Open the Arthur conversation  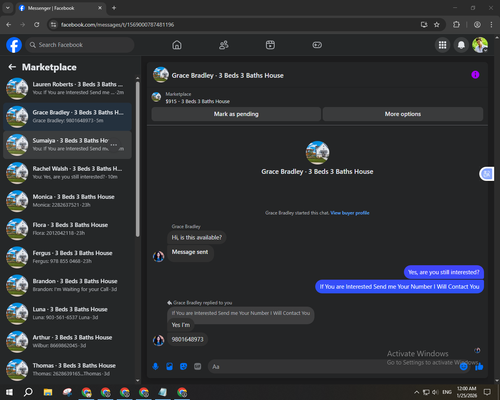(67, 342)
